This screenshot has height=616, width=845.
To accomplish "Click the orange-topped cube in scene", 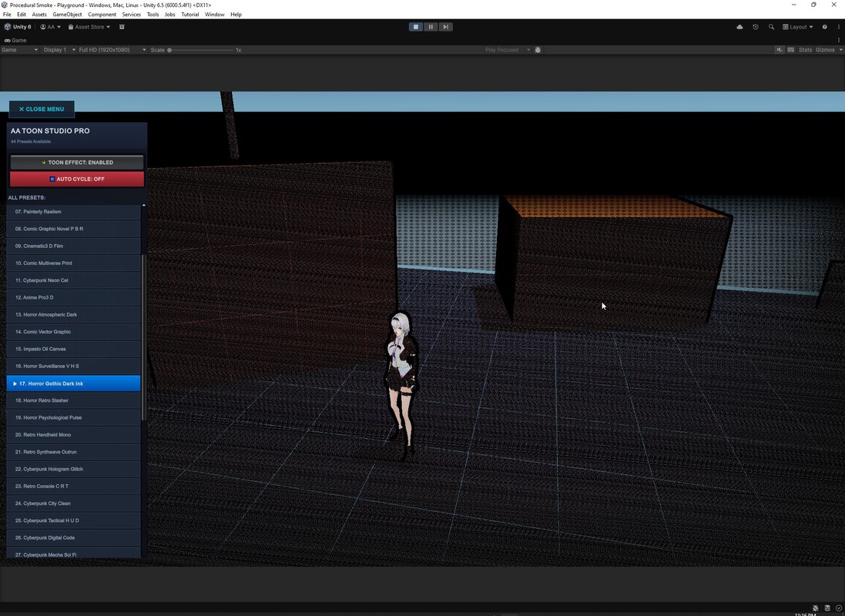I will 615,261.
